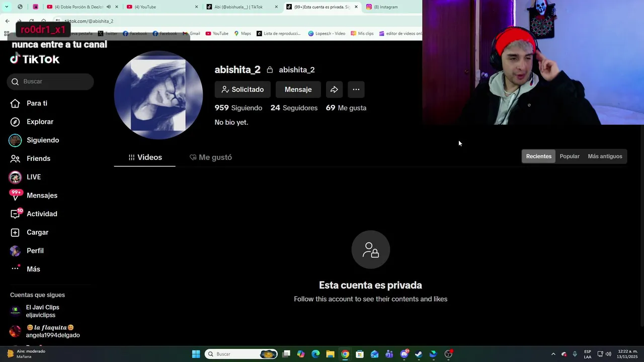Switch to the Abi (@abishuela_) TikTok tab
Image resolution: width=644 pixels, height=362 pixels.
point(242,7)
